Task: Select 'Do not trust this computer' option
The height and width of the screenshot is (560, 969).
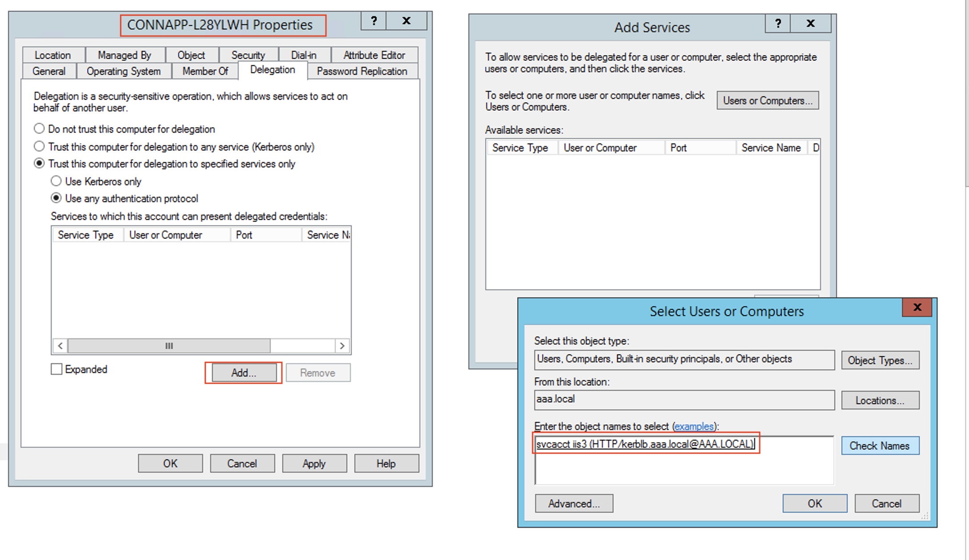Action: (x=39, y=129)
